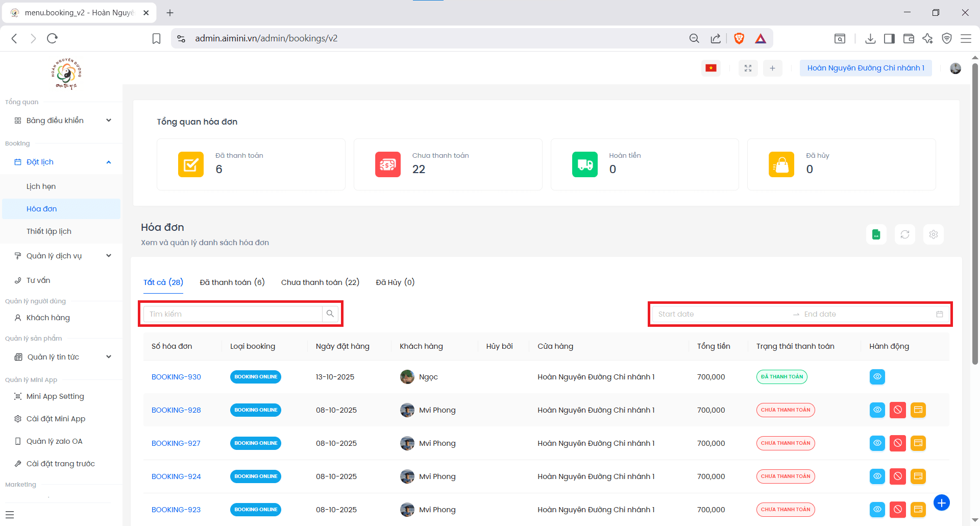Image resolution: width=980 pixels, height=526 pixels.
Task: Open table settings gear icon
Action: (933, 234)
